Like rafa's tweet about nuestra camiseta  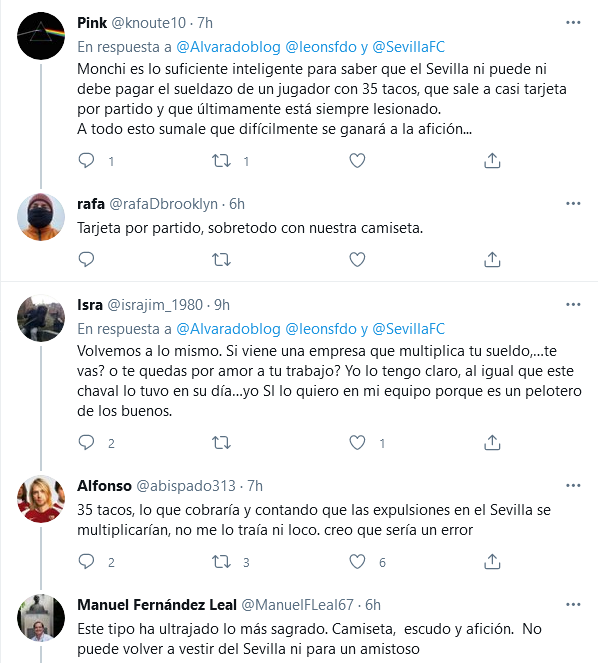pyautogui.click(x=357, y=259)
